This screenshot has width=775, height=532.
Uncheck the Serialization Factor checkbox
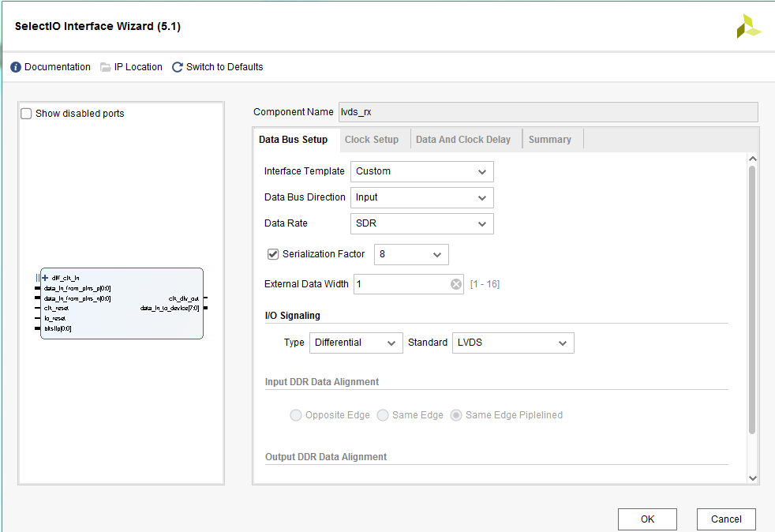point(273,254)
